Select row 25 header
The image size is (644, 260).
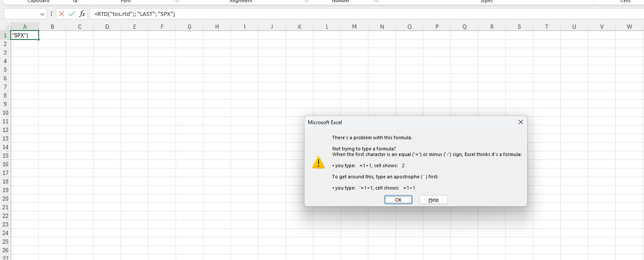point(5,242)
